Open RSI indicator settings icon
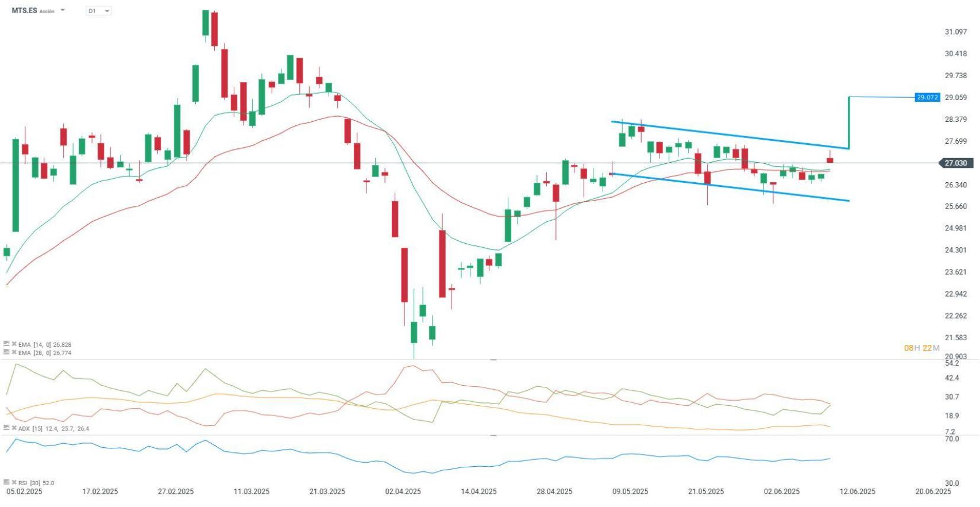Screen dimensions: 980x507 [x=6, y=482]
